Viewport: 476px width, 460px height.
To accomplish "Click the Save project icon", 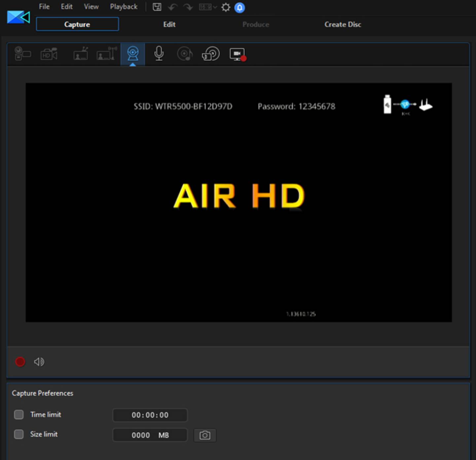I will [157, 7].
